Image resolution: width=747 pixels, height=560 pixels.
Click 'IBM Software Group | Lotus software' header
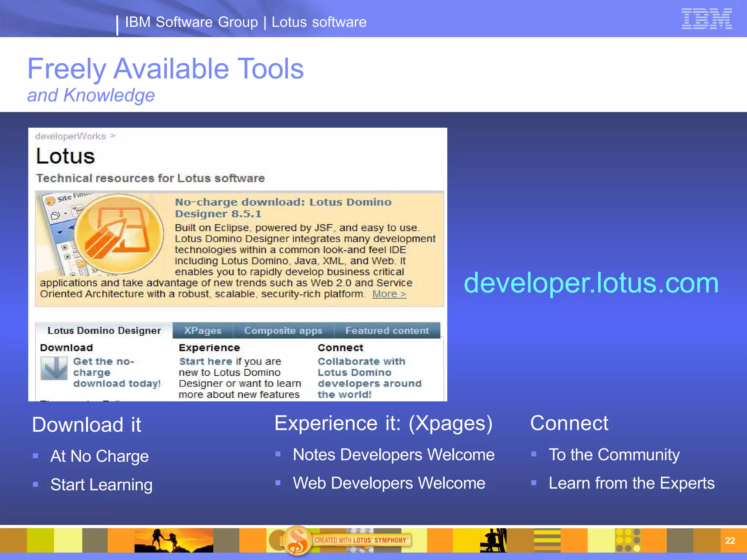[245, 22]
